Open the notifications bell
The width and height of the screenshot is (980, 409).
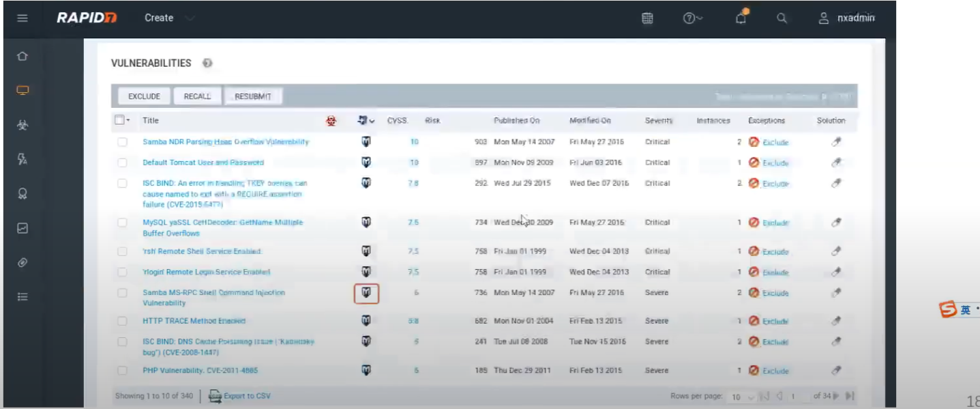click(x=741, y=18)
